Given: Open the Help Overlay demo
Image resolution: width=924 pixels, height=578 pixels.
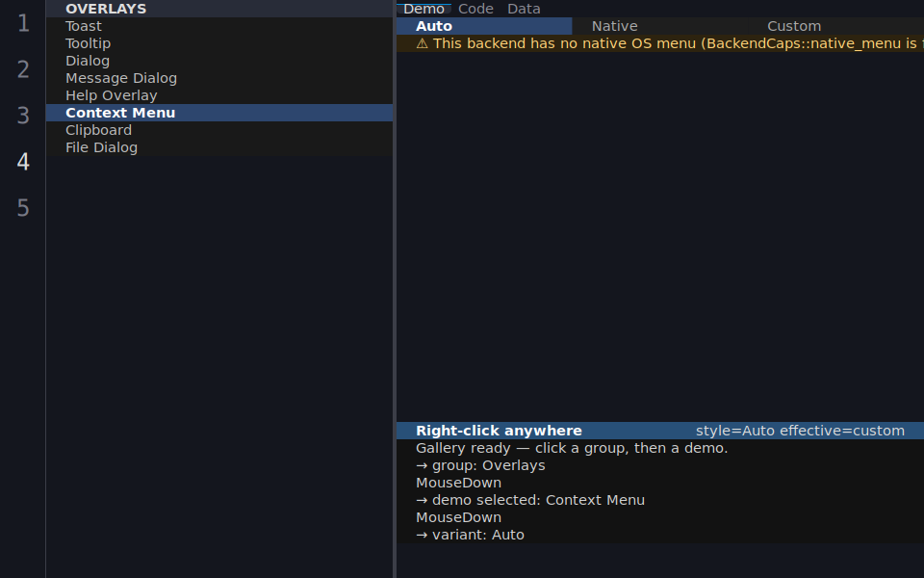Looking at the screenshot, I should [x=219, y=95].
